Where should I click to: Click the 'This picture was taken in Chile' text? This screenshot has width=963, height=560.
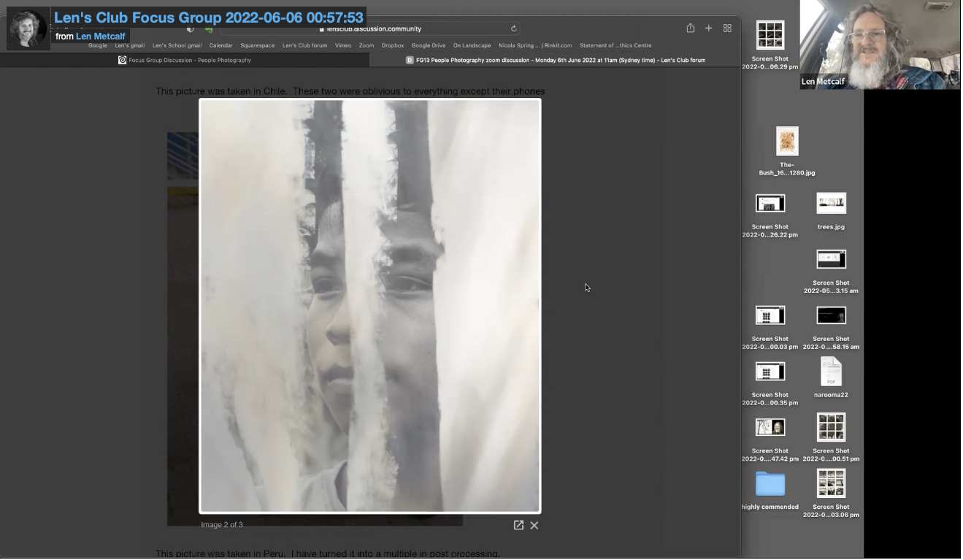point(350,91)
